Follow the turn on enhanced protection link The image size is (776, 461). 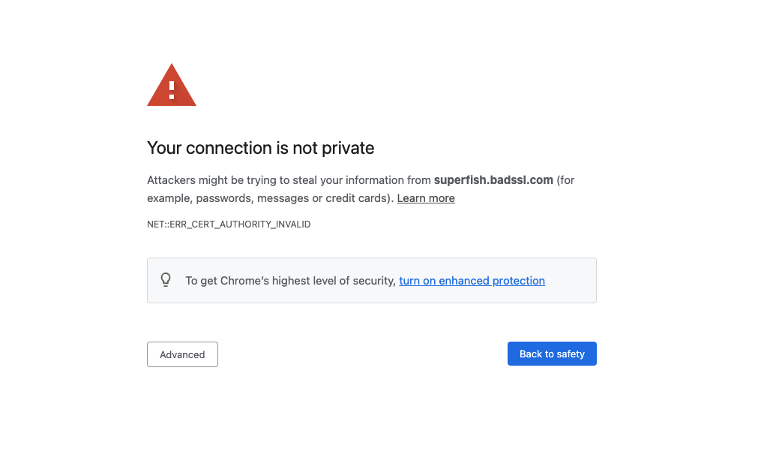click(x=472, y=280)
